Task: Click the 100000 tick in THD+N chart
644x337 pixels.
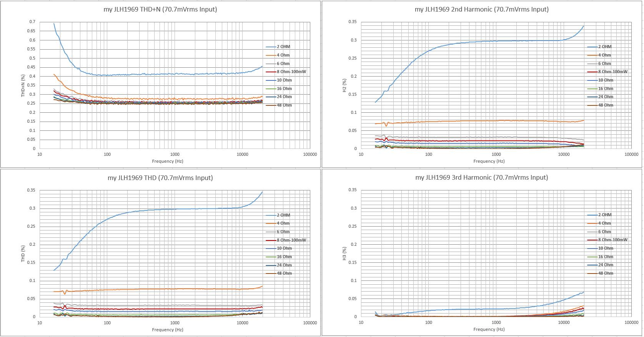Action: click(310, 154)
